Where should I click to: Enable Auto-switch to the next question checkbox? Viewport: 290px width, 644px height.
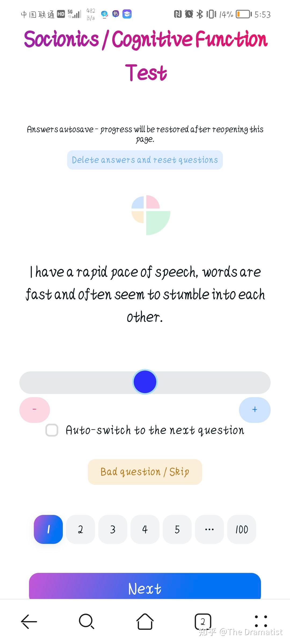point(52,430)
